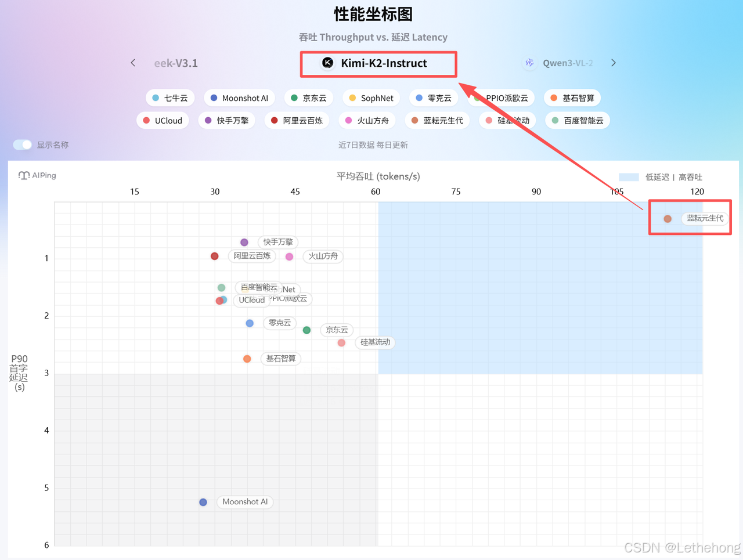Screen dimensions: 743x560
Task: Click the Moonshot AI data point in chart
Action: click(203, 502)
